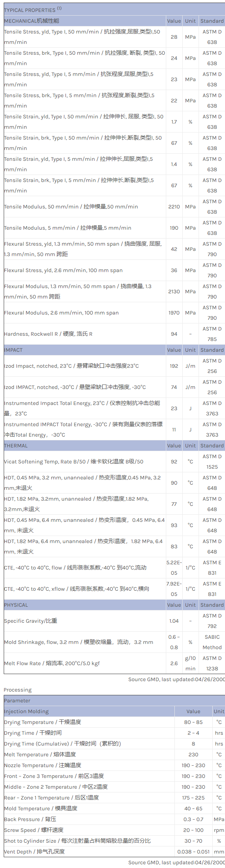The image size is (225, 868).
Task: Click the Processing section heading
Action: (17, 690)
